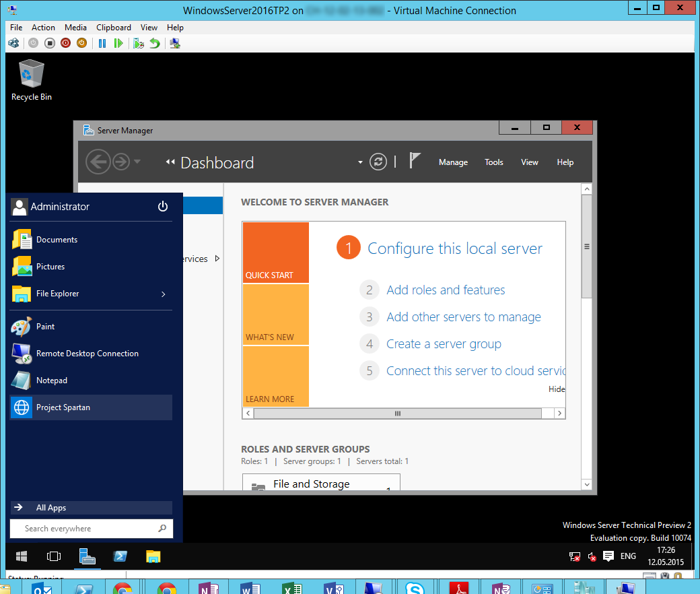The width and height of the screenshot is (700, 594).
Task: Click the Search everywhere input box
Action: coord(87,529)
